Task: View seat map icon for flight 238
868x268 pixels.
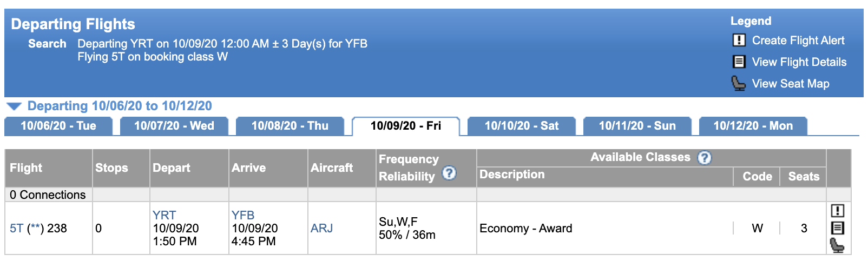Action: [837, 245]
